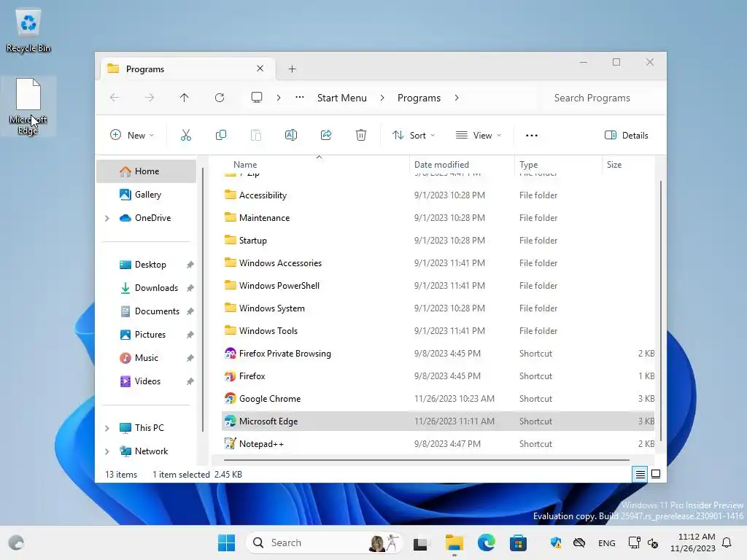Viewport: 747px width, 560px height.
Task: Click the Back navigation arrow
Action: click(x=115, y=98)
